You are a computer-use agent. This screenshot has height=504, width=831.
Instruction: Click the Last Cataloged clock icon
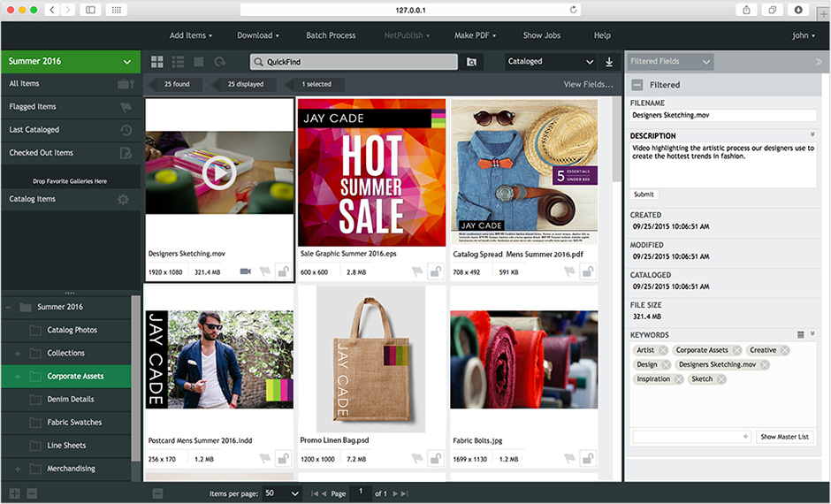(x=126, y=130)
